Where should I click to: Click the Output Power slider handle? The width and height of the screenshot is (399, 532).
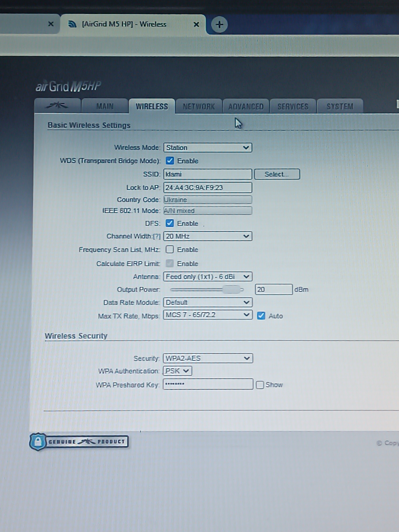231,290
